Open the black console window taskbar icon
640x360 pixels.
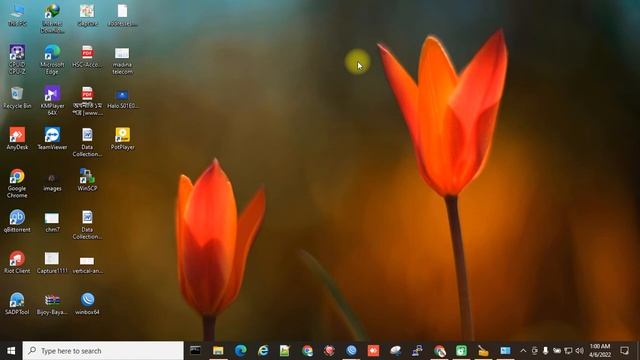pos(196,351)
